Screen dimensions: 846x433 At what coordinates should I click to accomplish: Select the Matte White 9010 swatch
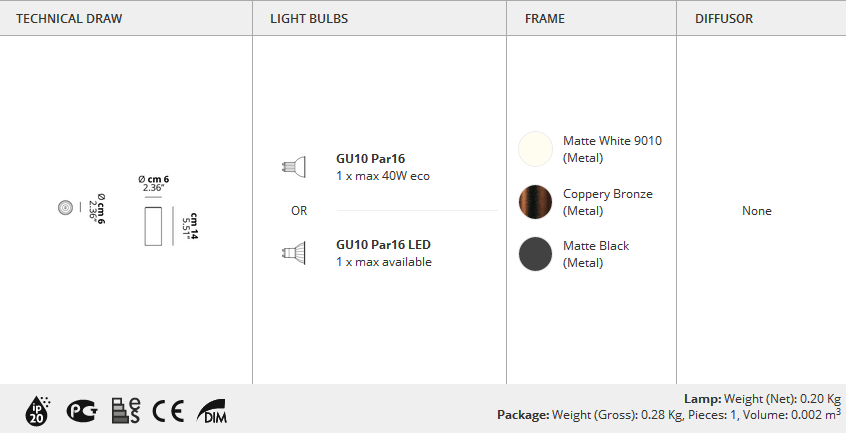(535, 149)
